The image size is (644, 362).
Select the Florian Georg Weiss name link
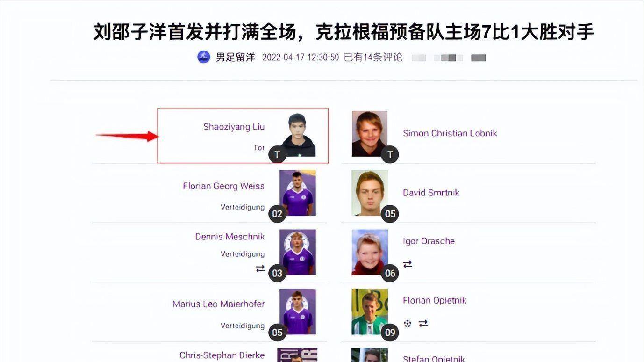click(223, 186)
